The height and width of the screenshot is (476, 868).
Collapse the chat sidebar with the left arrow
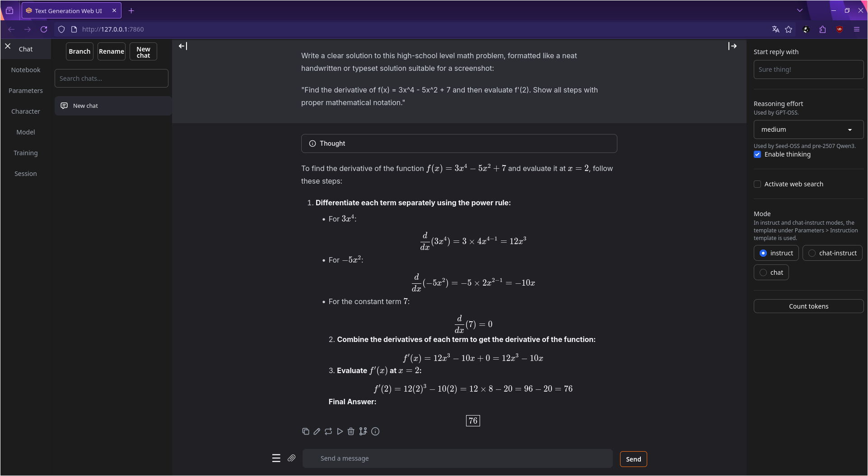(183, 46)
